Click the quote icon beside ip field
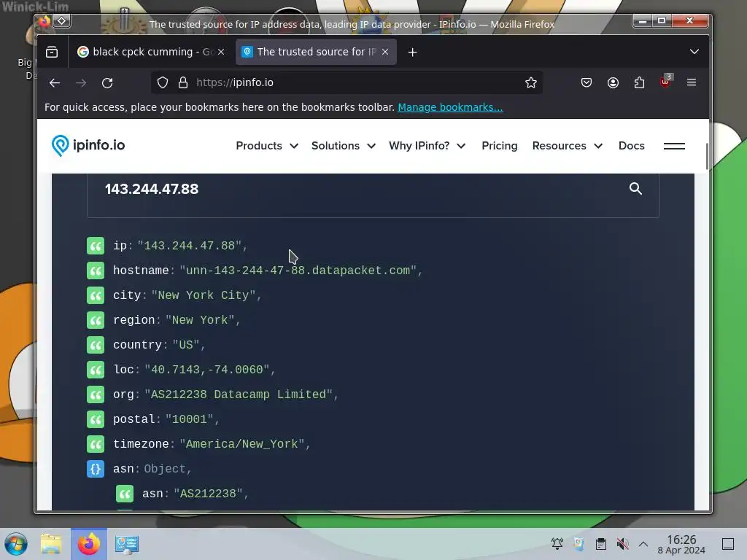The height and width of the screenshot is (560, 747). tap(96, 246)
